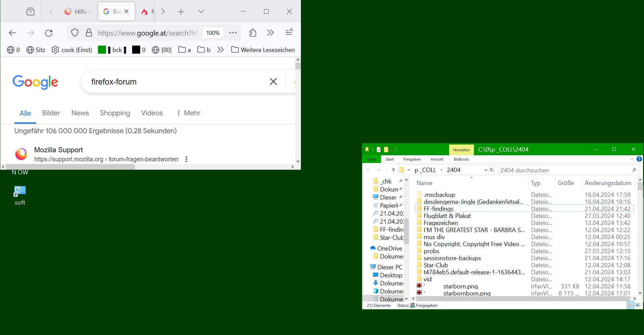Open Firefox View tab icon
The height and width of the screenshot is (335, 644).
[31, 12]
